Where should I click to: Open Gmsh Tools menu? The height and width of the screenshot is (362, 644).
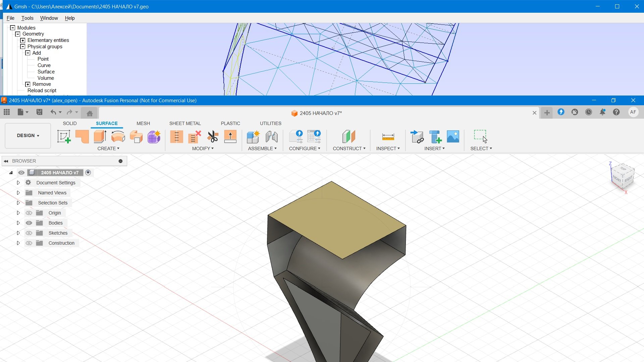[x=28, y=18]
